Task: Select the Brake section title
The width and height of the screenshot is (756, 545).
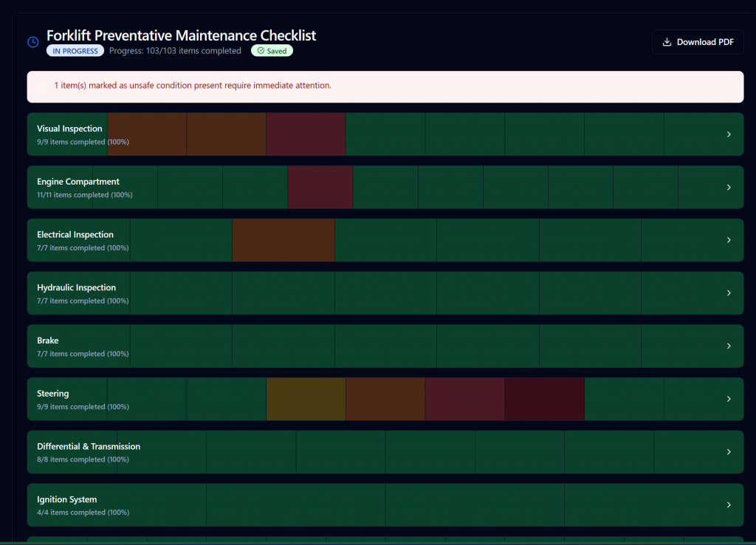Action: coord(48,340)
